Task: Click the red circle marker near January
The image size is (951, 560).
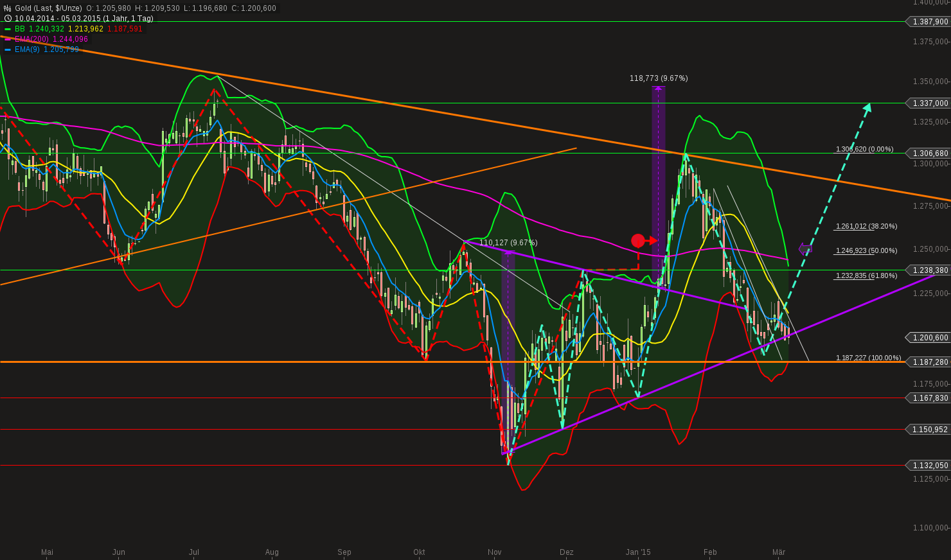Action: click(637, 241)
